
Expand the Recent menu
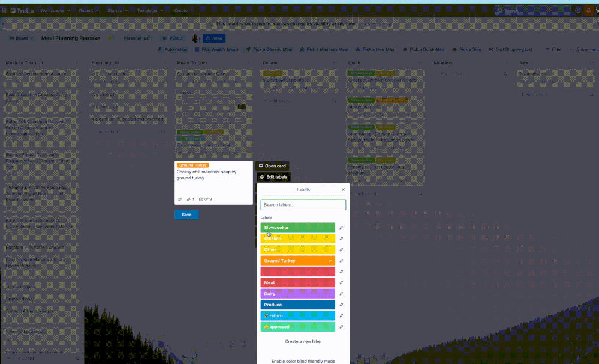click(x=88, y=10)
